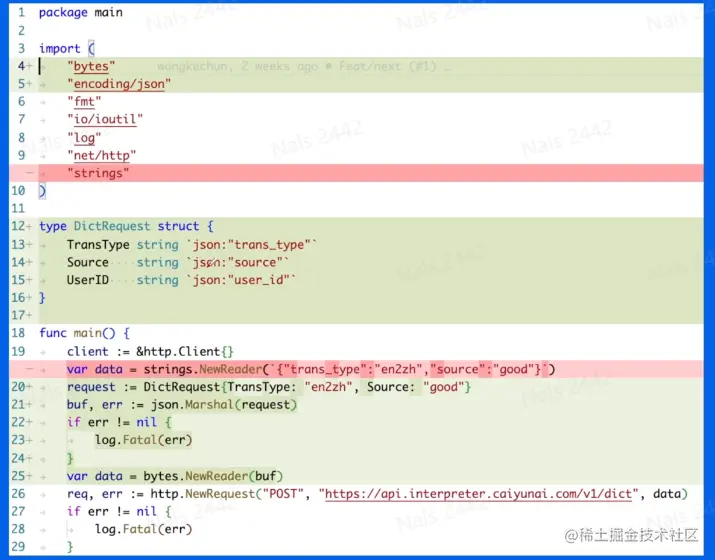
Task: Click the "struct" keyword on line 12
Action: tap(178, 227)
